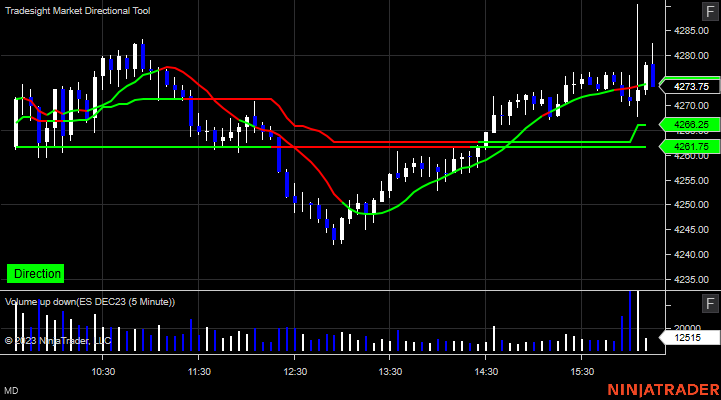
Task: Click the 14:30 time axis label
Action: (x=486, y=371)
